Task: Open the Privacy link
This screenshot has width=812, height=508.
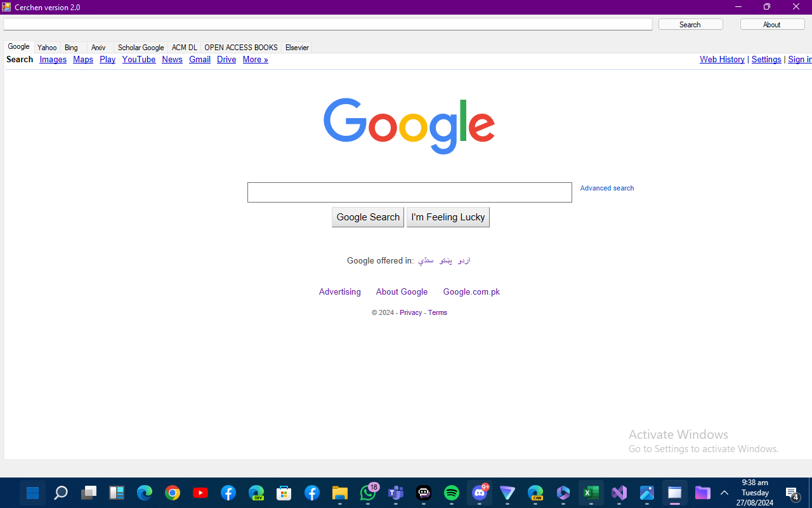Action: 411,312
